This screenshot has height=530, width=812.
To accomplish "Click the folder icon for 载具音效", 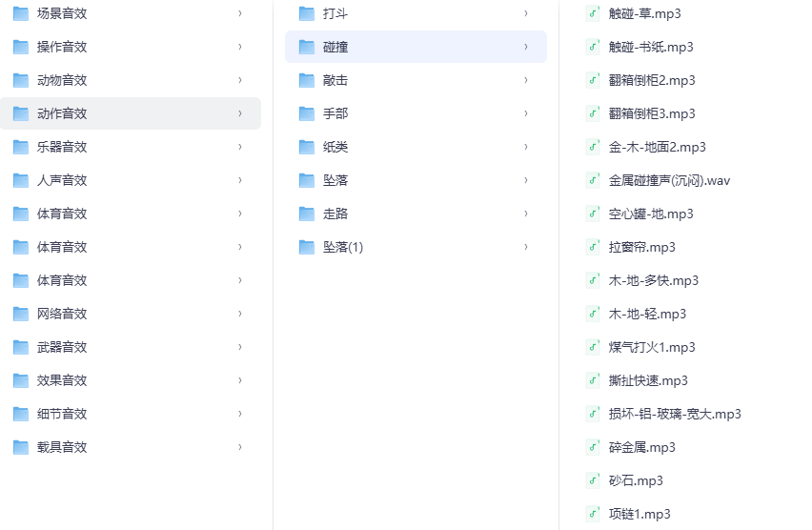I will [20, 447].
